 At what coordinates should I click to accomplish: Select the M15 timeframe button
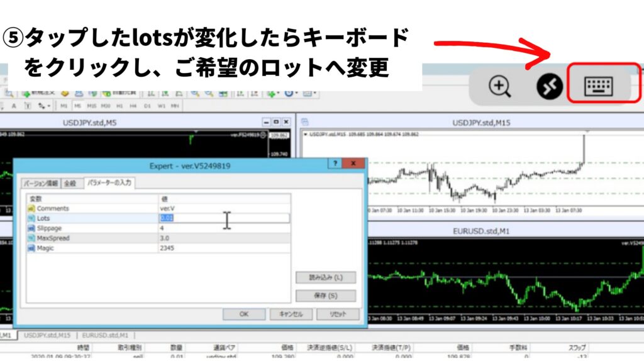tap(92, 106)
